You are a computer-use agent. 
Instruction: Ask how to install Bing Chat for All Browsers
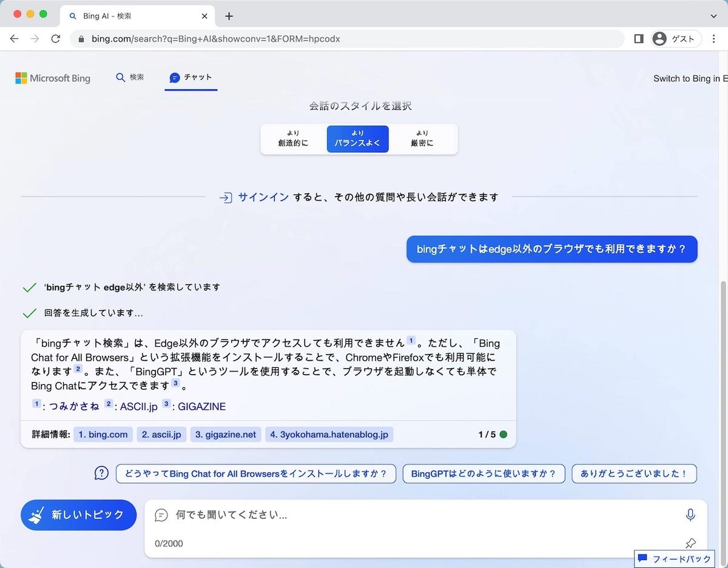coord(256,474)
